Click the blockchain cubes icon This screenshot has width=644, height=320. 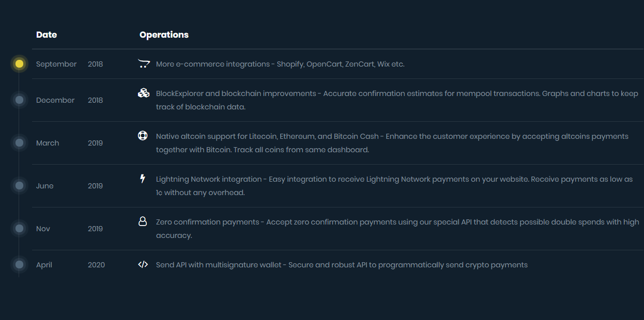143,93
